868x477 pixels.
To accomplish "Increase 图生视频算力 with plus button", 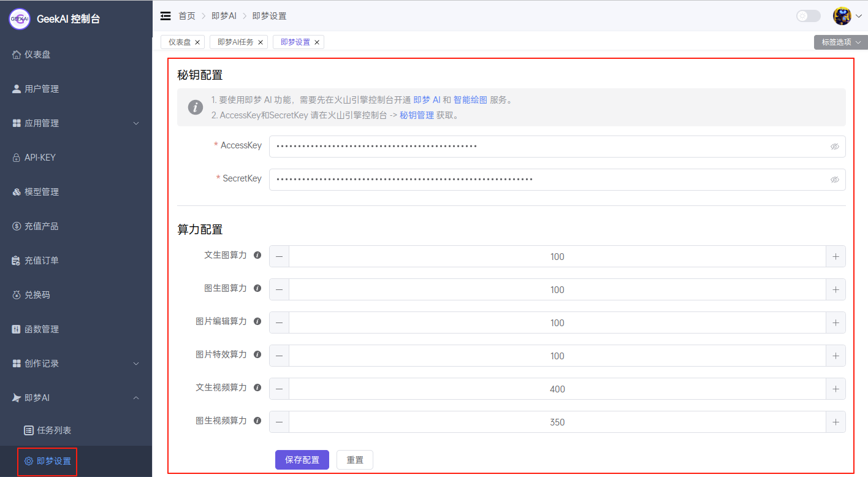I will [836, 422].
